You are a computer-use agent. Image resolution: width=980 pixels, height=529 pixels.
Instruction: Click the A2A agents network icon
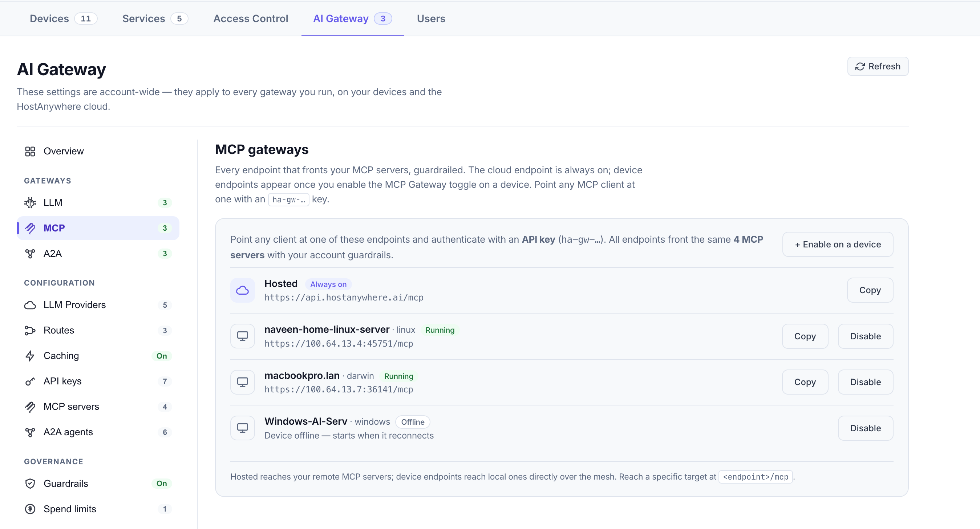pyautogui.click(x=30, y=432)
